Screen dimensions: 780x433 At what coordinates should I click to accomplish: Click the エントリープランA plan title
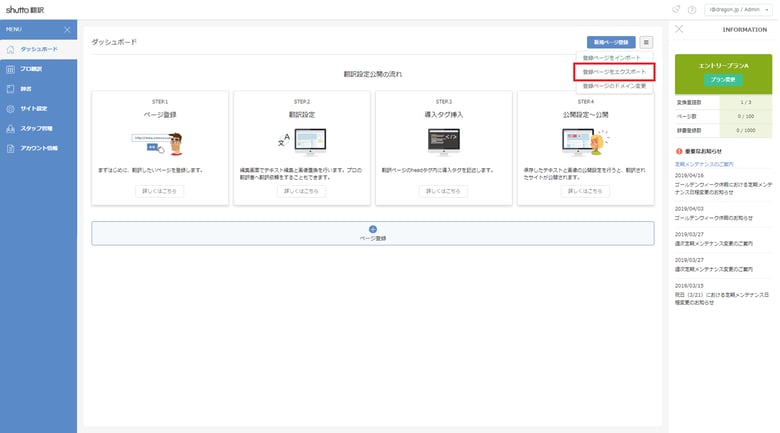click(x=723, y=66)
